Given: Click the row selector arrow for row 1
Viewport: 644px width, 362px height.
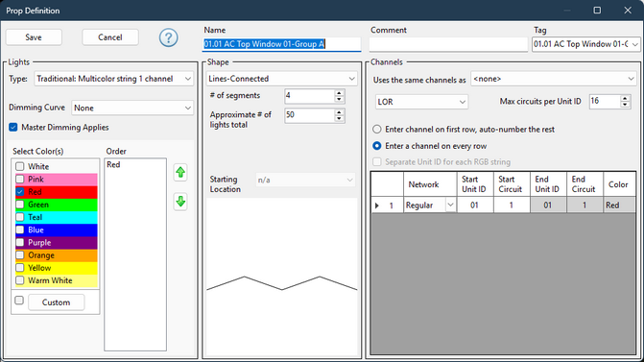Looking at the screenshot, I should (377, 205).
